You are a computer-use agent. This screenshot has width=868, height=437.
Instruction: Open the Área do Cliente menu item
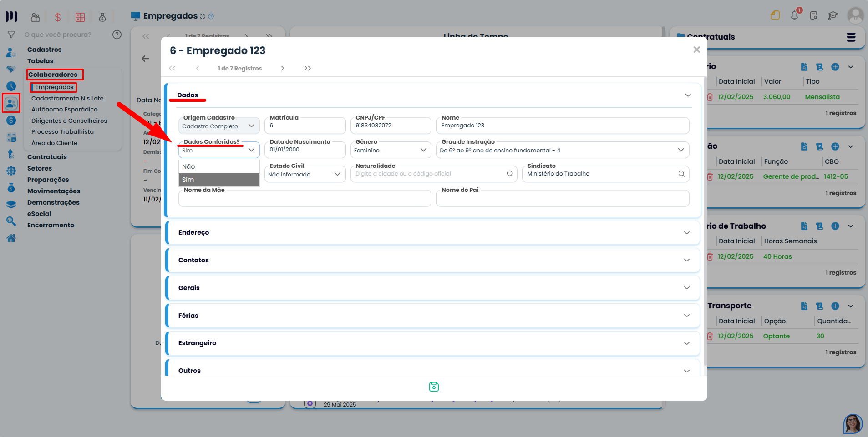[54, 143]
